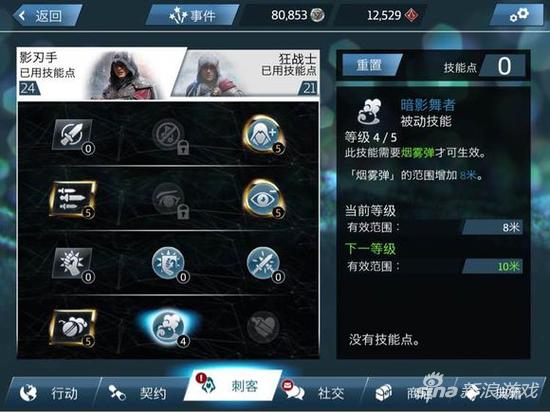Select the hooded assassin plus skill
This screenshot has width=550, height=412.
coord(263,134)
